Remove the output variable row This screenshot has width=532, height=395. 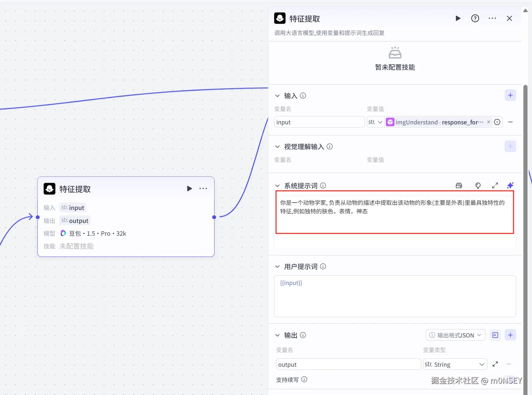[509, 364]
